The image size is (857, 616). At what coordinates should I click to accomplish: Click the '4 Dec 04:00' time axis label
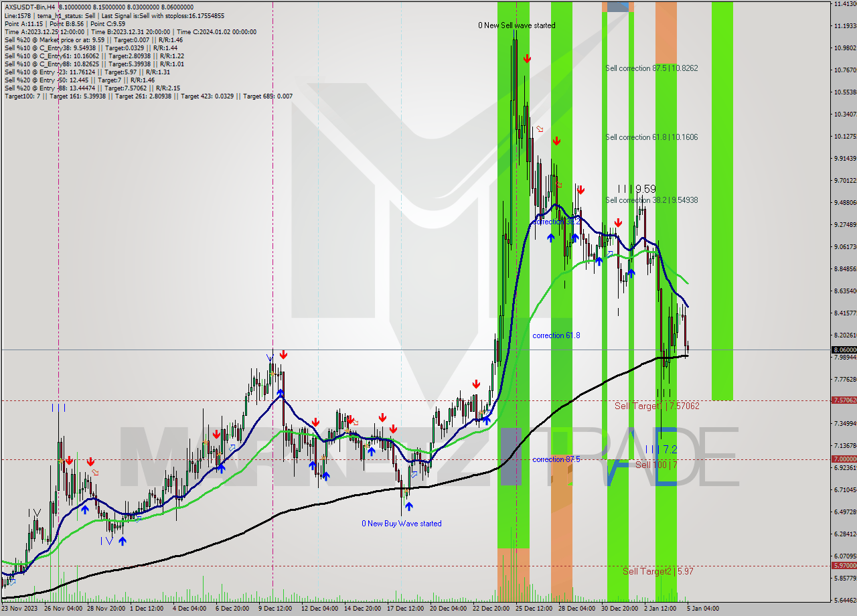pyautogui.click(x=189, y=609)
